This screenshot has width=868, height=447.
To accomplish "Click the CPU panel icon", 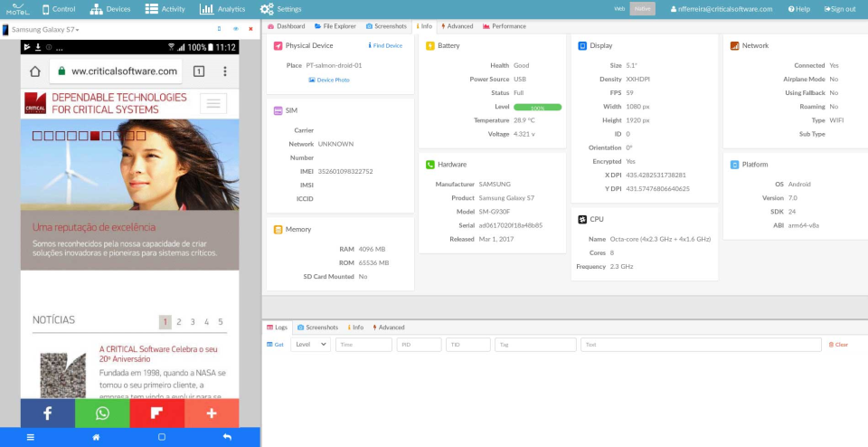I will click(582, 219).
